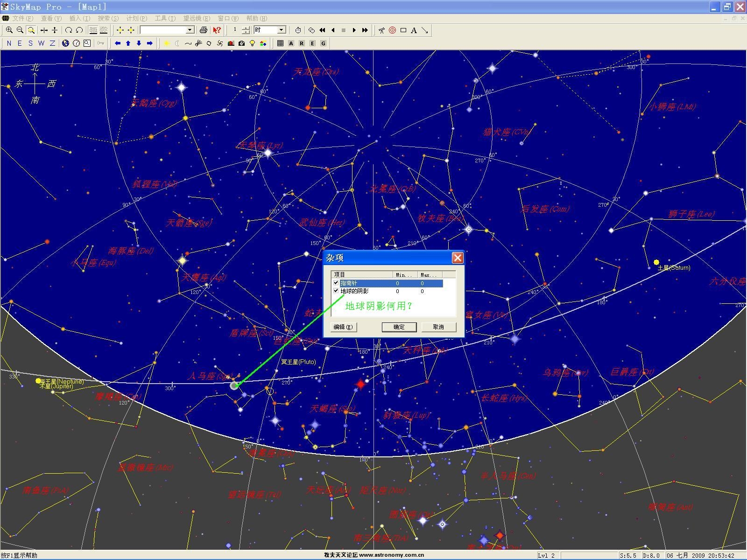The width and height of the screenshot is (747, 560).
Task: Toggle the 地球的阴影 checkbox
Action: coord(336,291)
